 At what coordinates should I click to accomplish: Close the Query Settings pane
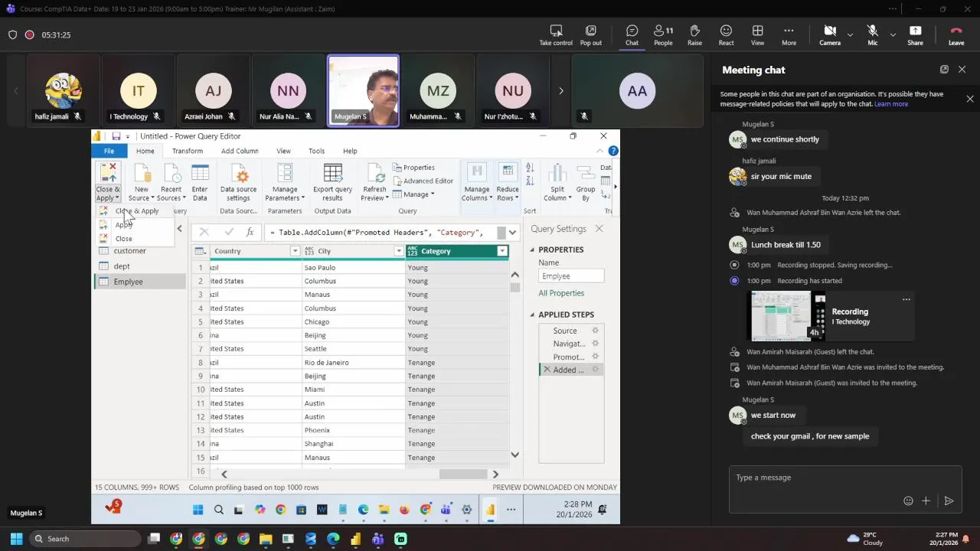(x=599, y=229)
